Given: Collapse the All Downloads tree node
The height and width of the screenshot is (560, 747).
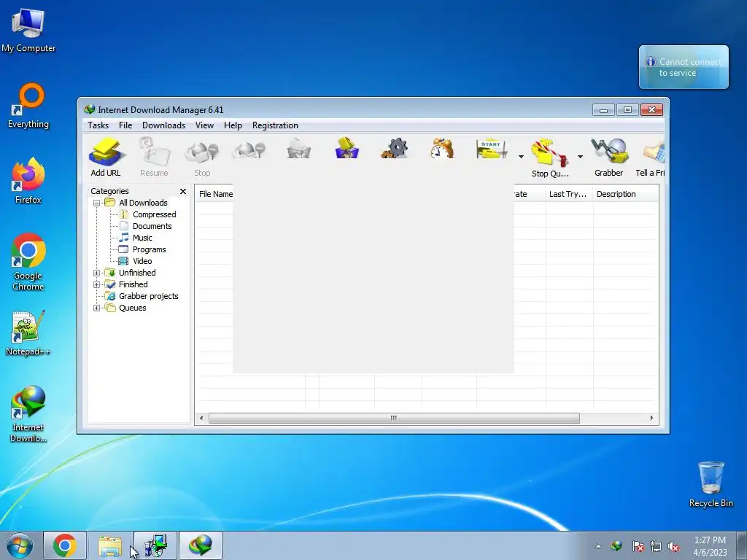Looking at the screenshot, I should click(97, 203).
